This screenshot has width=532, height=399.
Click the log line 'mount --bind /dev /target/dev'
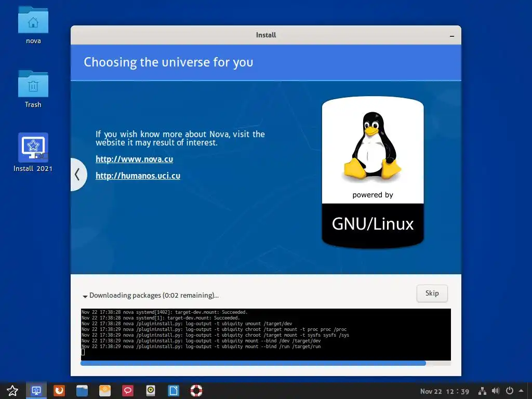pyautogui.click(x=201, y=341)
